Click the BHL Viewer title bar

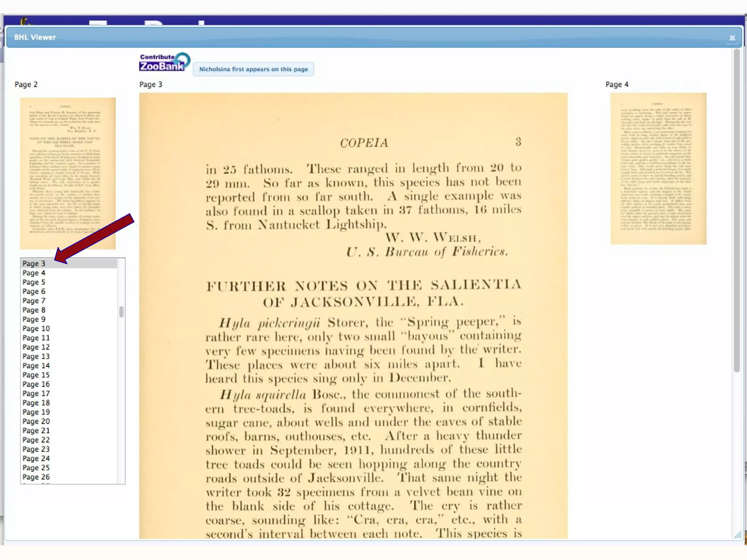pos(365,37)
